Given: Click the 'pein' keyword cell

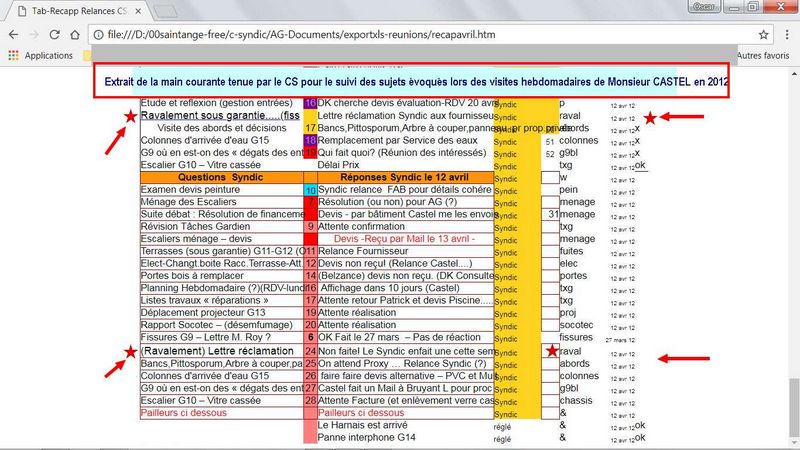Looking at the screenshot, I should (568, 189).
